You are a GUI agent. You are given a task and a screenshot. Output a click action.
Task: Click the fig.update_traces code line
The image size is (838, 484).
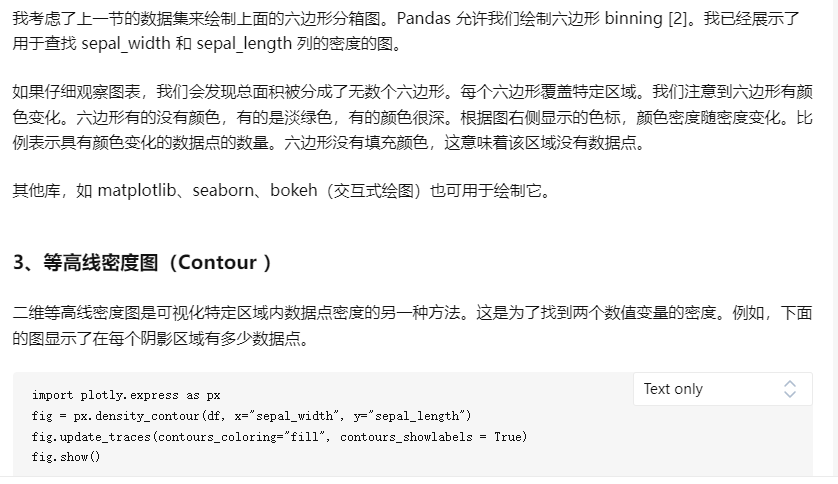[279, 436]
